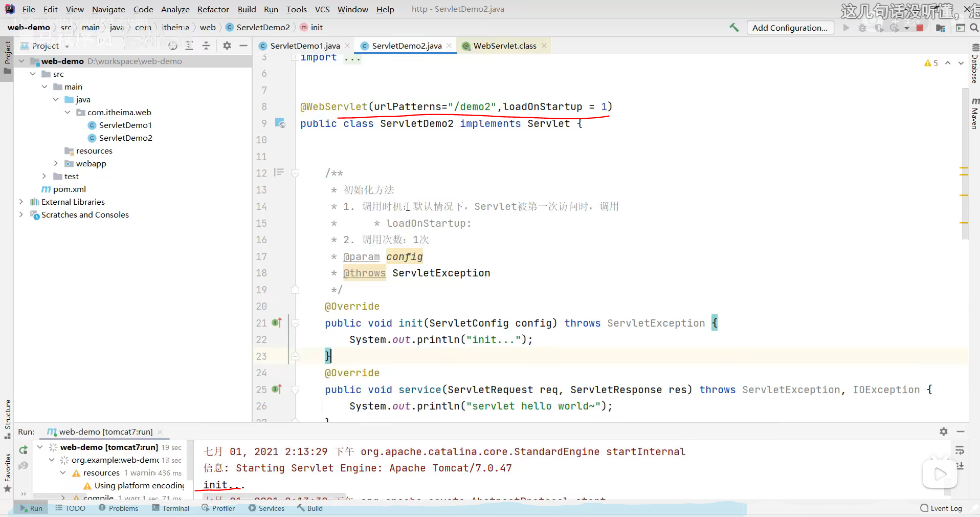Click the Run play icon in the top toolbar

847,28
